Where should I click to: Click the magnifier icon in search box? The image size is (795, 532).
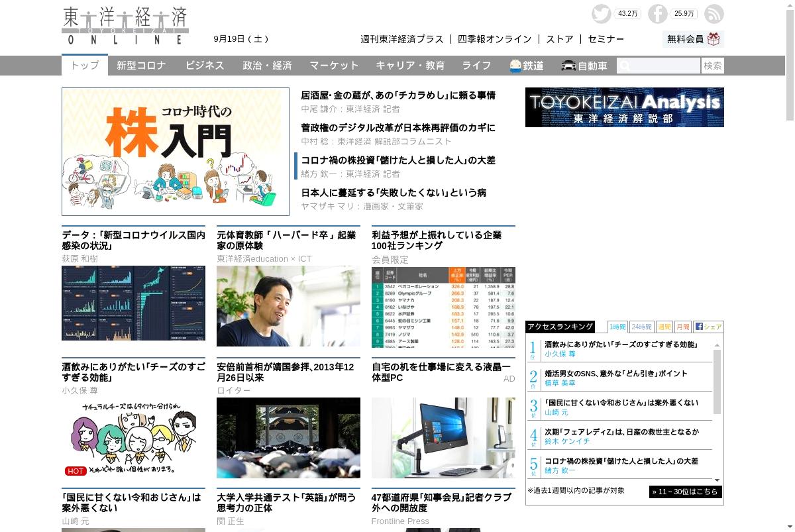pos(623,66)
